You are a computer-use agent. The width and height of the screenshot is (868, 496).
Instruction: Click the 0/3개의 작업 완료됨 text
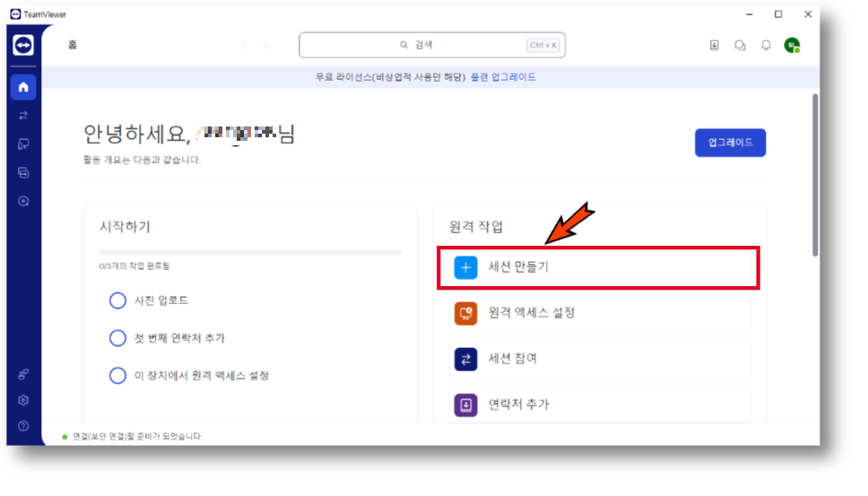(134, 266)
